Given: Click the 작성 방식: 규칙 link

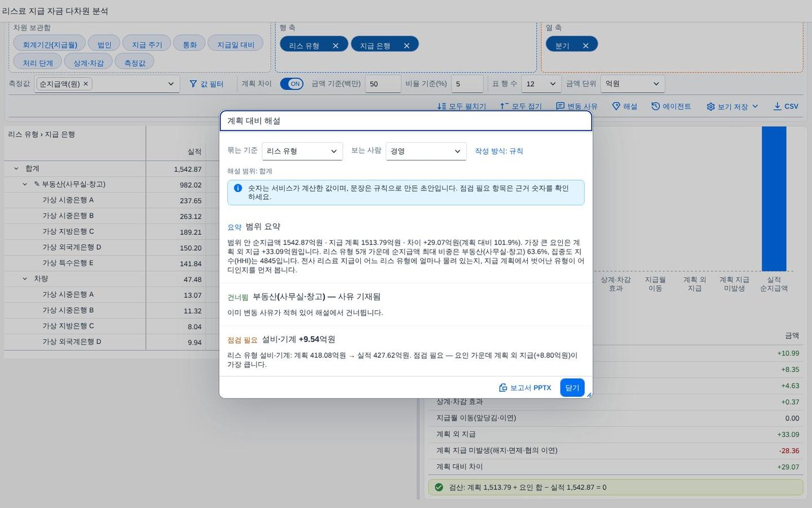Looking at the screenshot, I should [x=498, y=151].
